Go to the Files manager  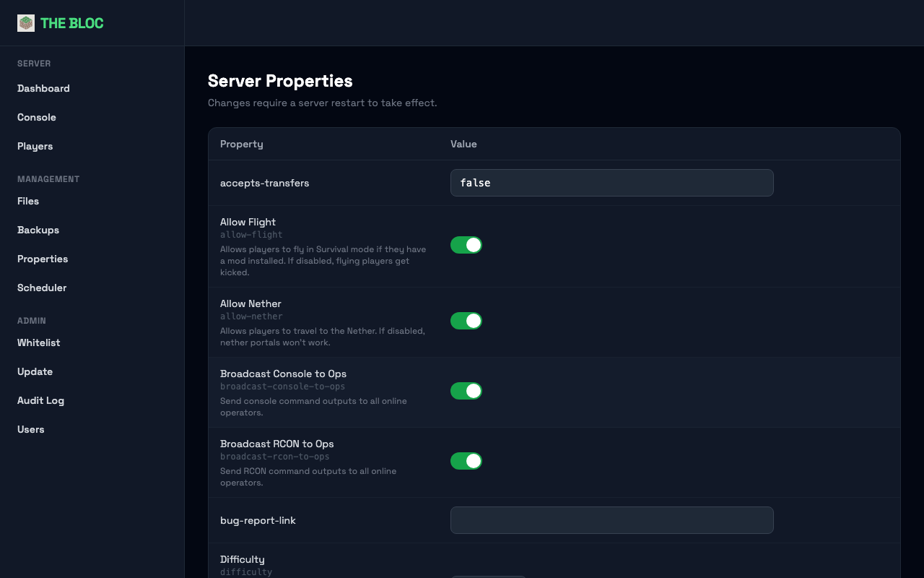(28, 201)
